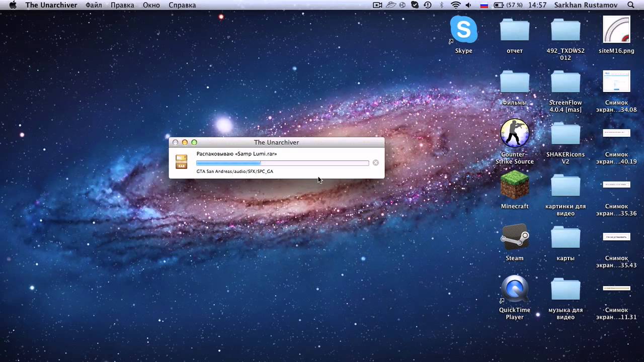
Task: Select screenshot file ending 35.36
Action: point(616,185)
